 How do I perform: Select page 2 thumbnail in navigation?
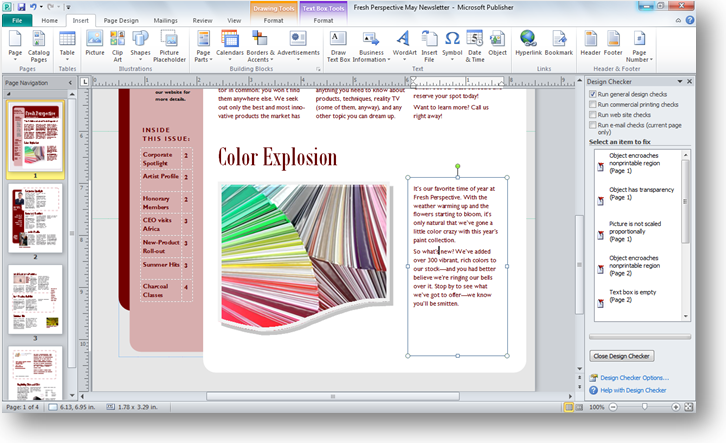35,218
